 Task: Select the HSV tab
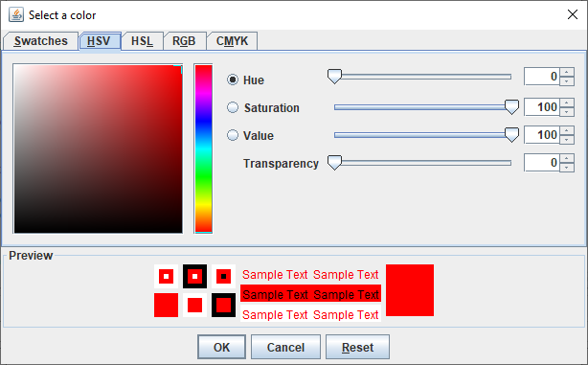(x=100, y=41)
